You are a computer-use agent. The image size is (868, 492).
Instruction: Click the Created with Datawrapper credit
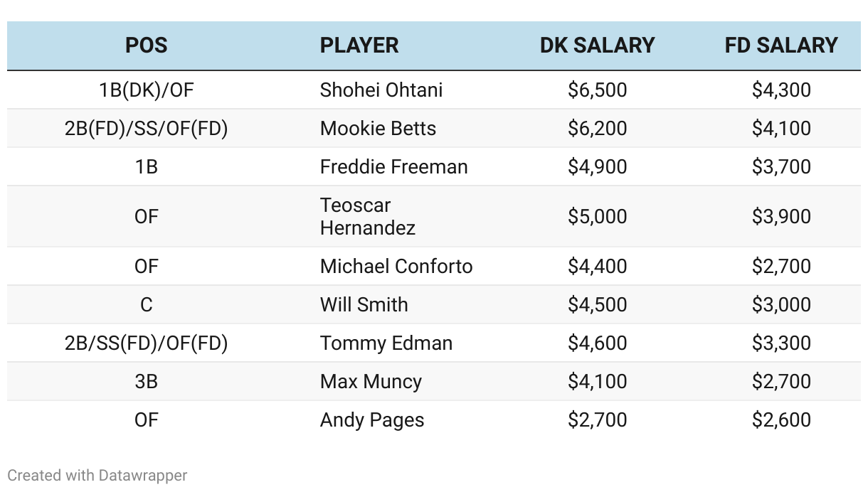97,475
